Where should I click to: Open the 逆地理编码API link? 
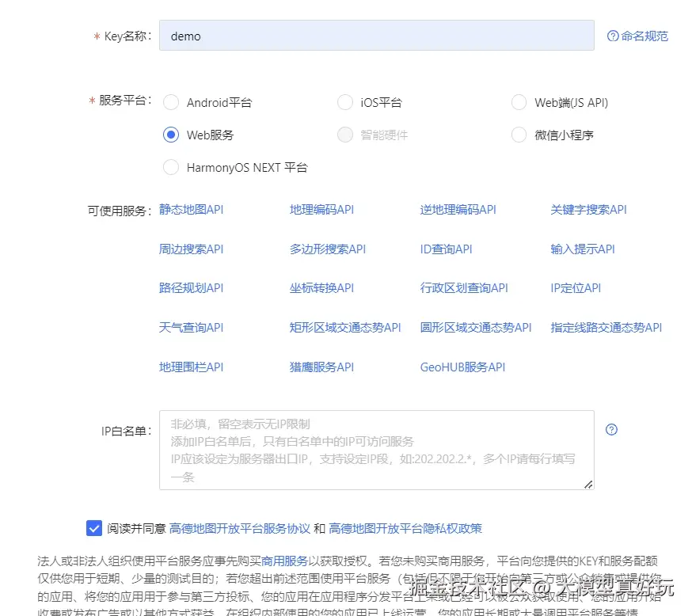point(458,210)
